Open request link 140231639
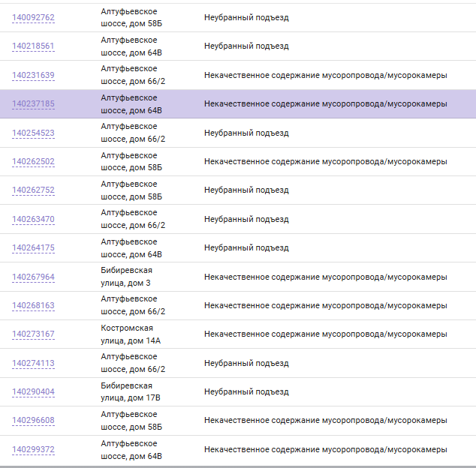476x468 pixels. click(33, 75)
